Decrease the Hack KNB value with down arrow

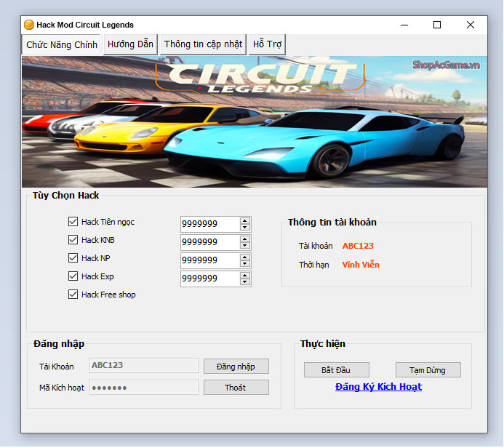[245, 246]
